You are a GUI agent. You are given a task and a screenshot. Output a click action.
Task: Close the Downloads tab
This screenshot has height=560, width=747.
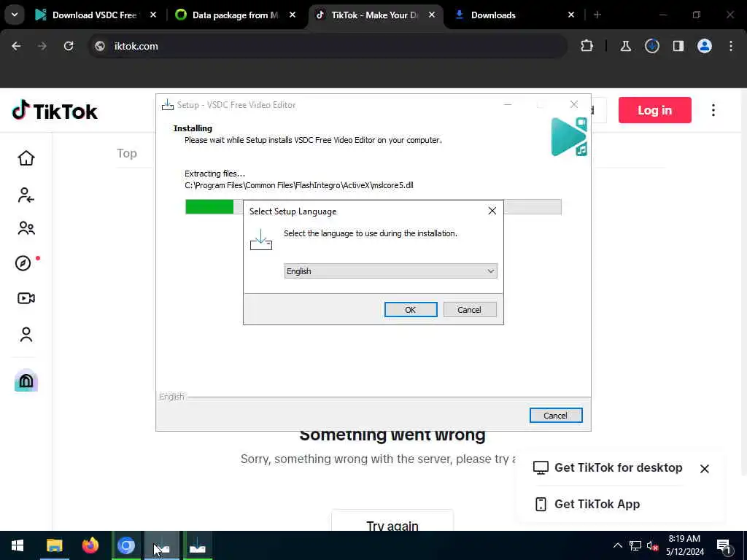tap(571, 15)
